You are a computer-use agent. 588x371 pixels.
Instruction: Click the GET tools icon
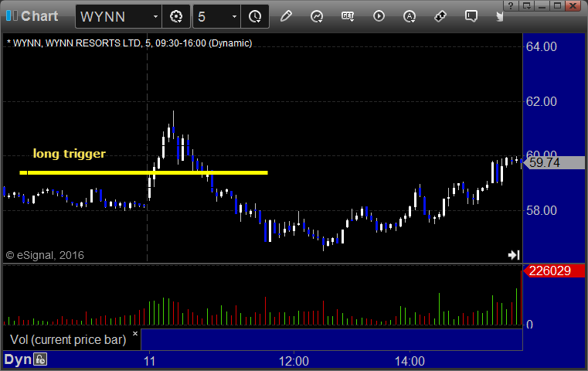pyautogui.click(x=348, y=16)
